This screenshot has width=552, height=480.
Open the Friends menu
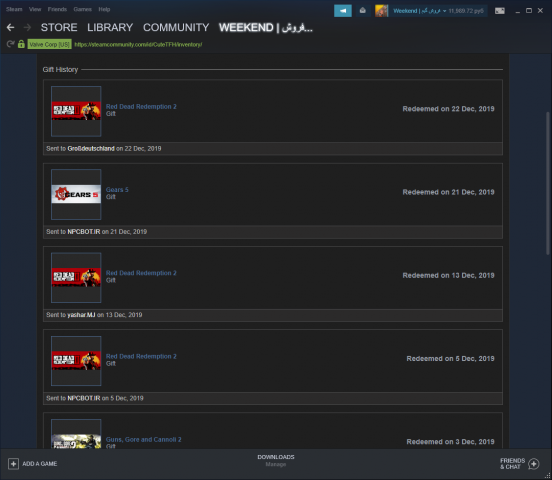click(x=57, y=9)
